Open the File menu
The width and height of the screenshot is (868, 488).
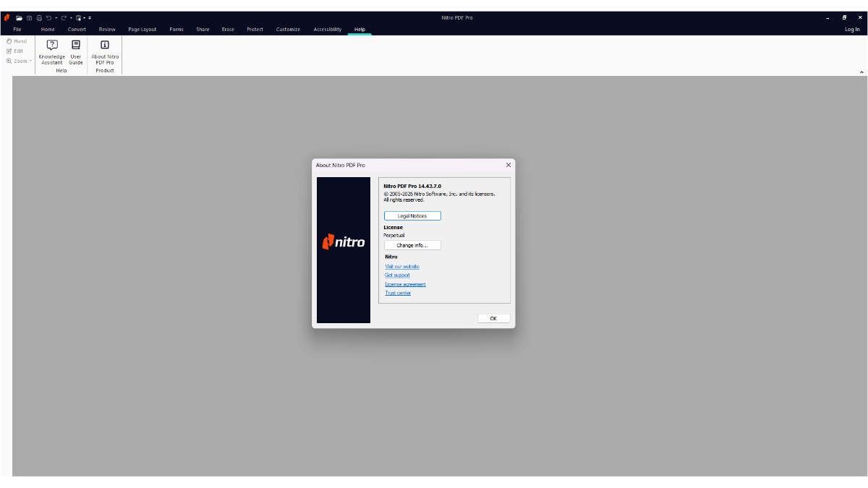[17, 30]
